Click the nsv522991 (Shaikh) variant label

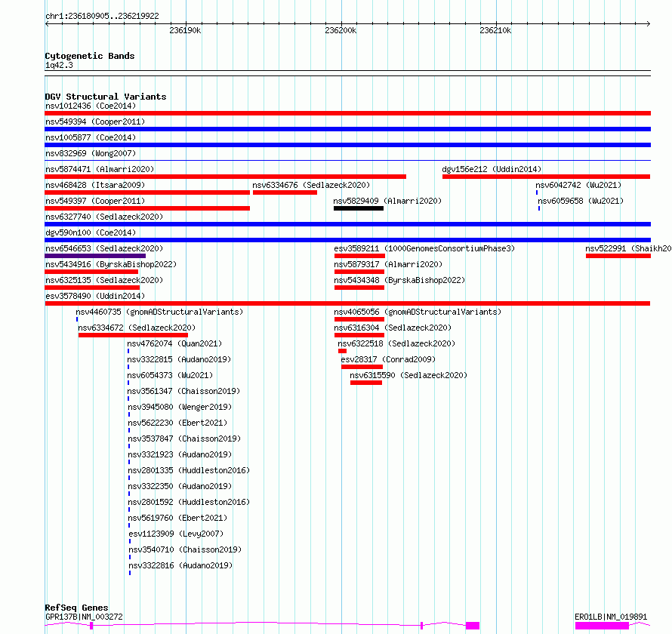(628, 248)
